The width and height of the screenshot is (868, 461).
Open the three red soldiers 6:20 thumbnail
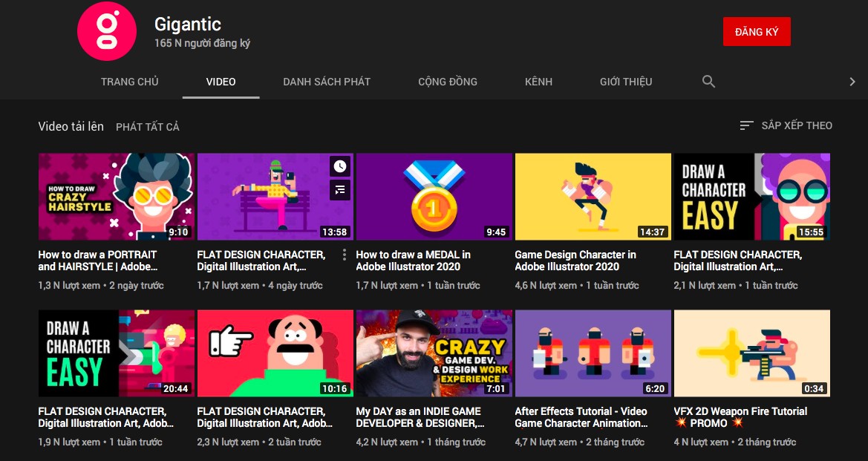pos(593,353)
